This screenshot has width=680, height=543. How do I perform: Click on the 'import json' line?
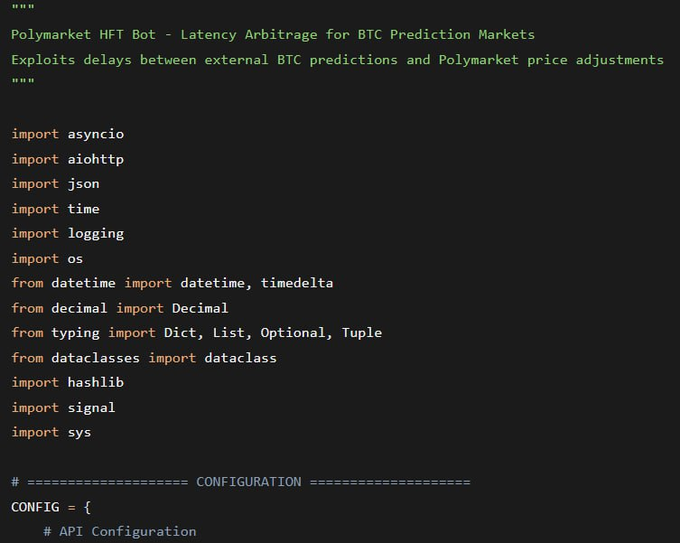pyautogui.click(x=55, y=184)
